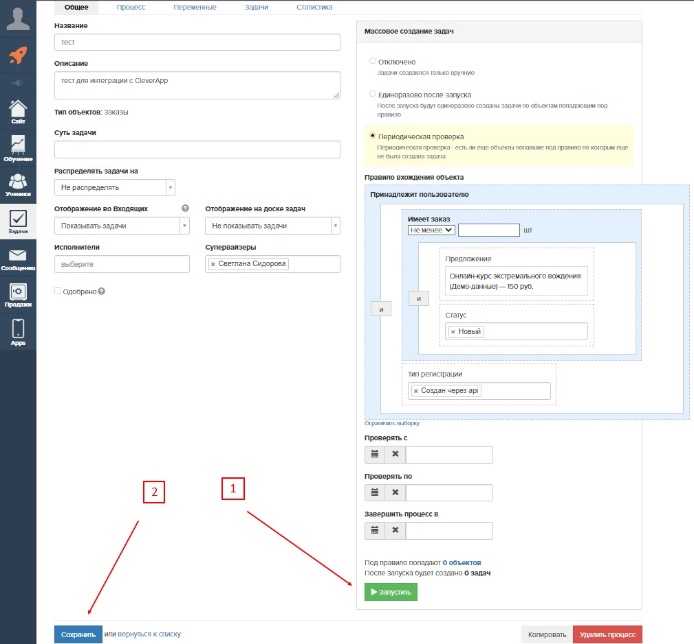This screenshot has height=644, width=694.
Task: Click the Удалить процесс button
Action: (x=607, y=634)
